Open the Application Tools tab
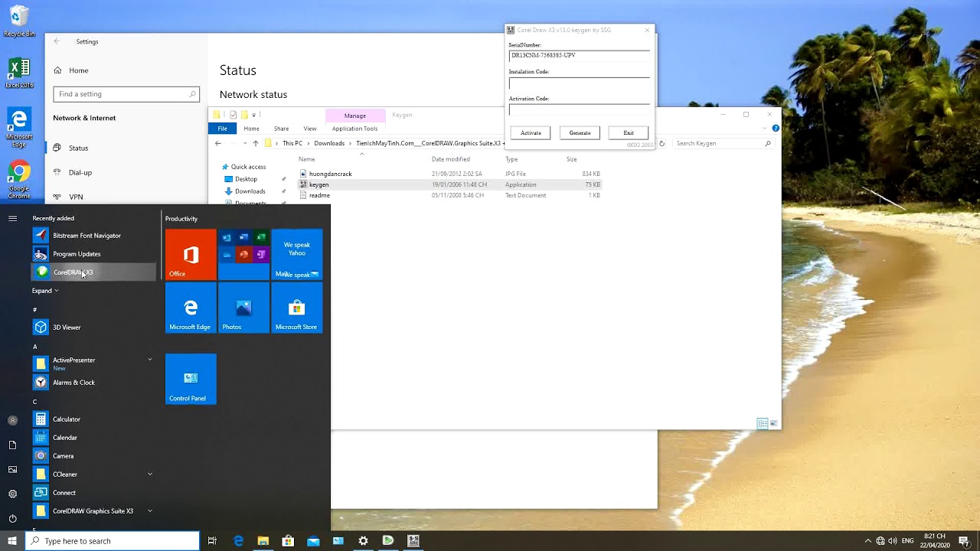980x551 pixels. tap(354, 129)
